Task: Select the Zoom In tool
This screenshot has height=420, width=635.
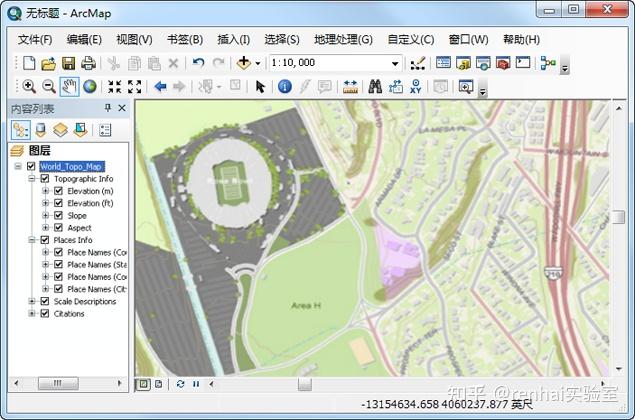Action: coord(29,86)
